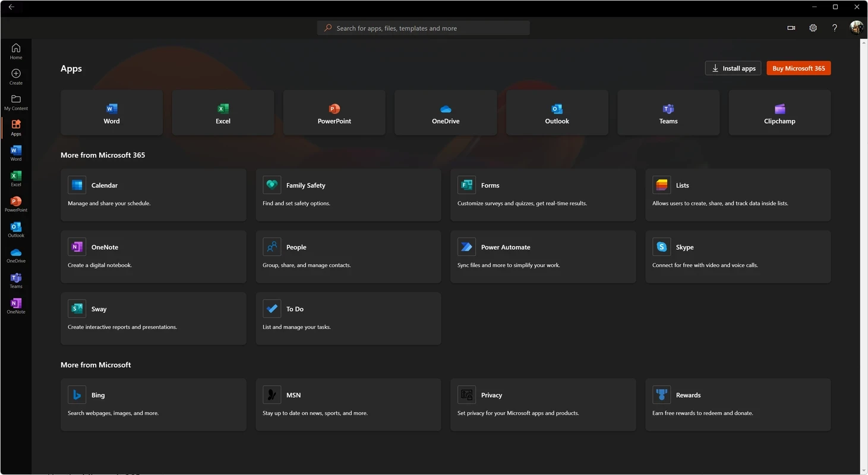Launch Skype from More from Microsoft 365

coord(737,256)
